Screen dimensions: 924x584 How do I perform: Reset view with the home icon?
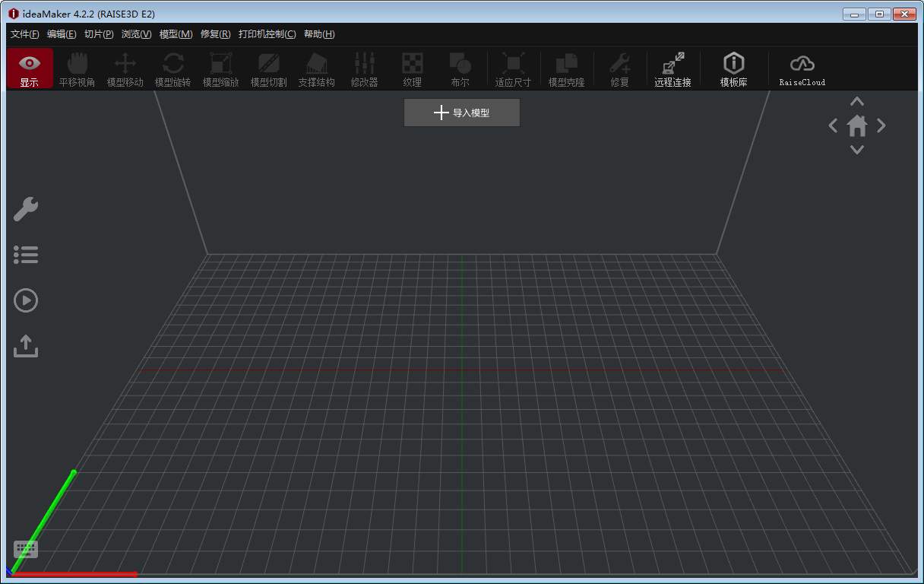click(x=857, y=125)
